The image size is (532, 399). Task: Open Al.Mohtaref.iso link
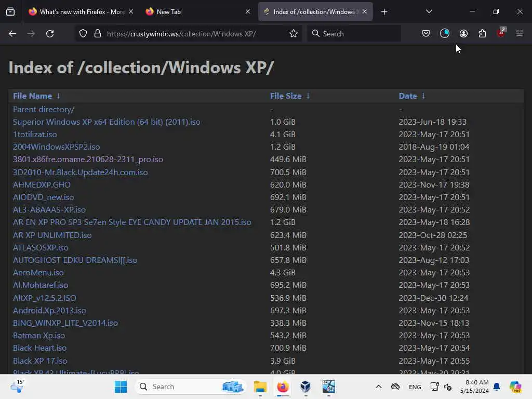coord(41,285)
